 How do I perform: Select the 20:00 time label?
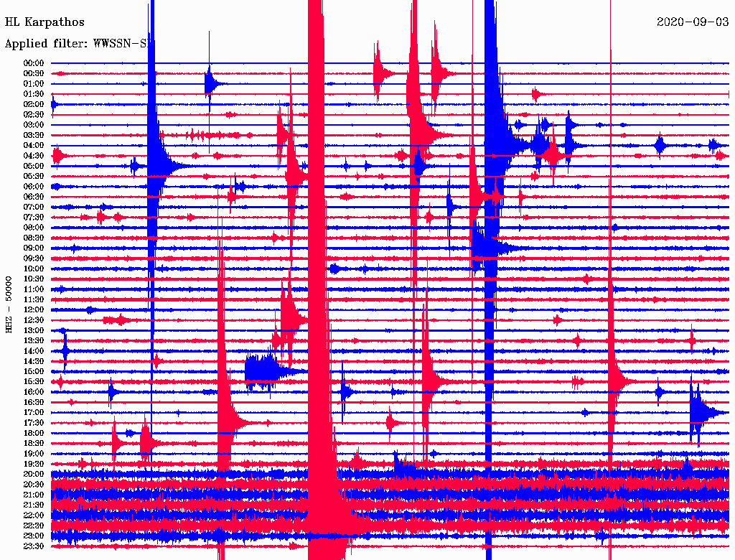(34, 475)
